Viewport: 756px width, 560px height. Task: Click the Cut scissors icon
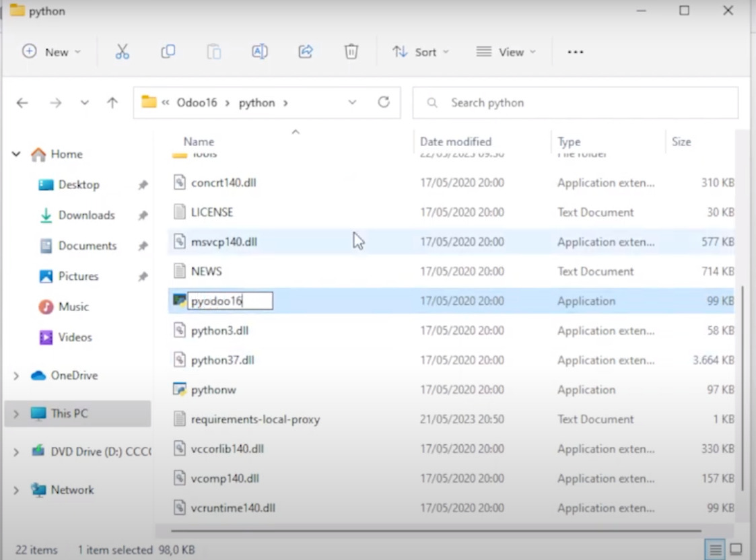point(122,52)
